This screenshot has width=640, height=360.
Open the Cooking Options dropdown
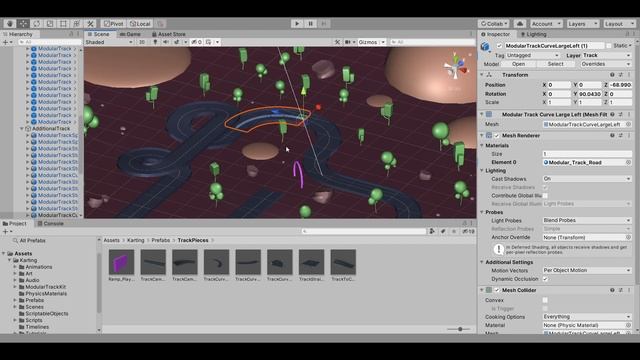pos(587,317)
